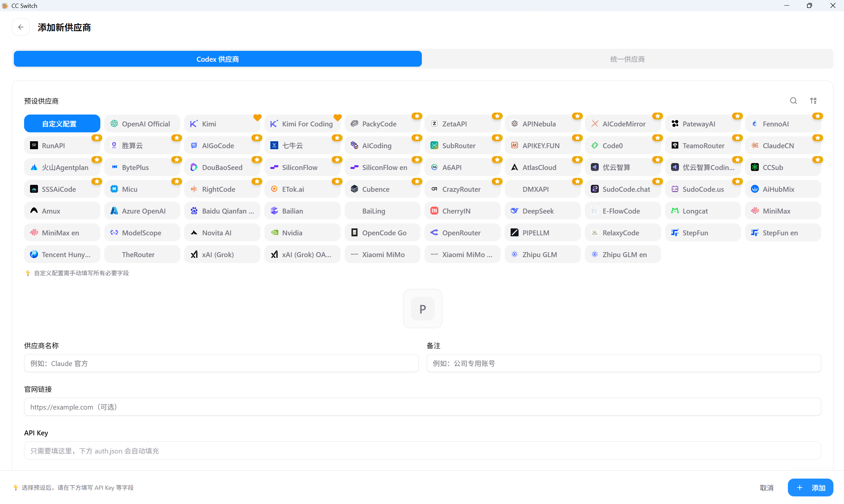Select the CCSub preset
844x504 pixels.
pyautogui.click(x=783, y=167)
